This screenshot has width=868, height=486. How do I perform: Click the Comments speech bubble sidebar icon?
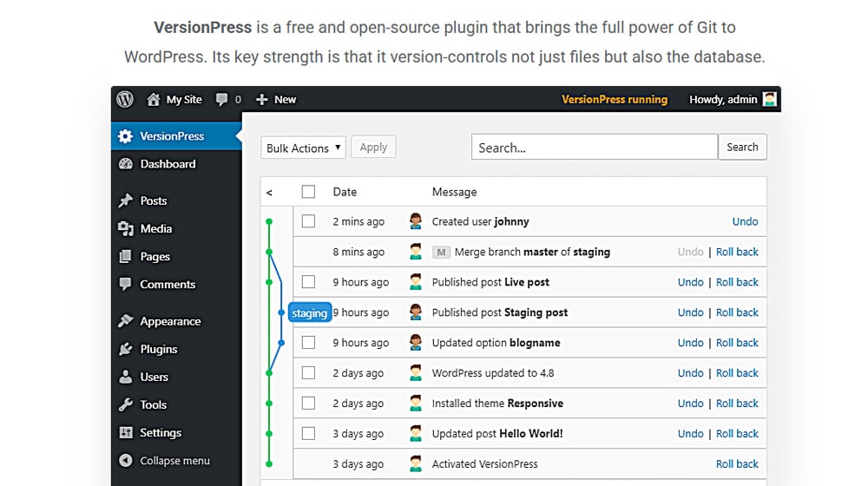point(126,284)
